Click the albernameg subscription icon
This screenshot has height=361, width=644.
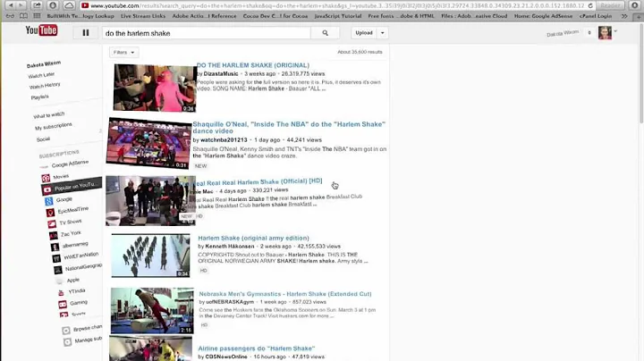tap(55, 247)
